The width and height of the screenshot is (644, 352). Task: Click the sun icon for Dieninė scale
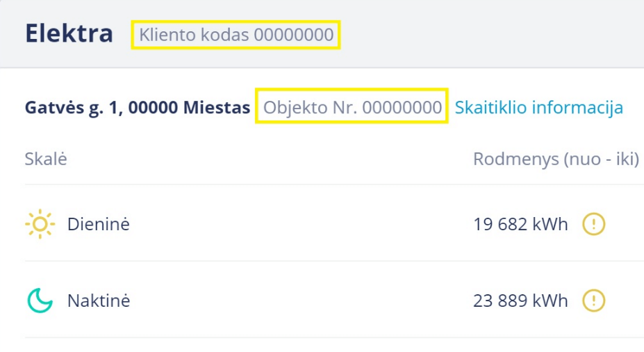40,224
